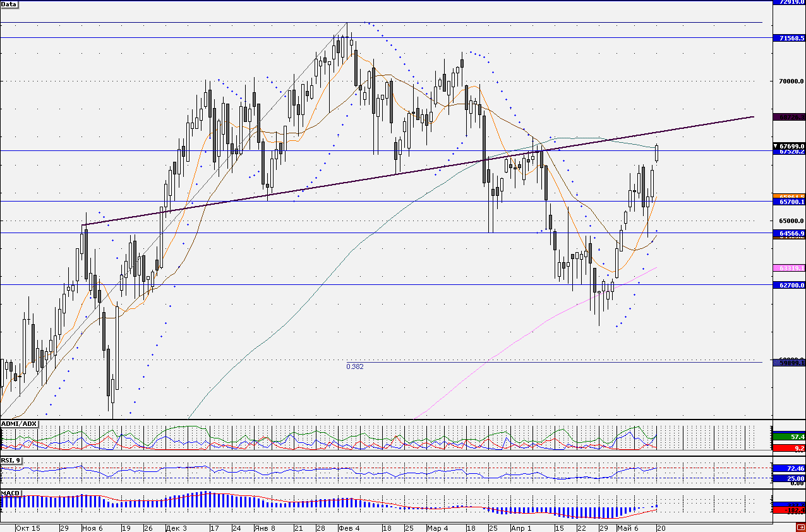Viewport: 806px width, 532px height.
Task: Select the MACD indicator label
Action: pyautogui.click(x=11, y=493)
